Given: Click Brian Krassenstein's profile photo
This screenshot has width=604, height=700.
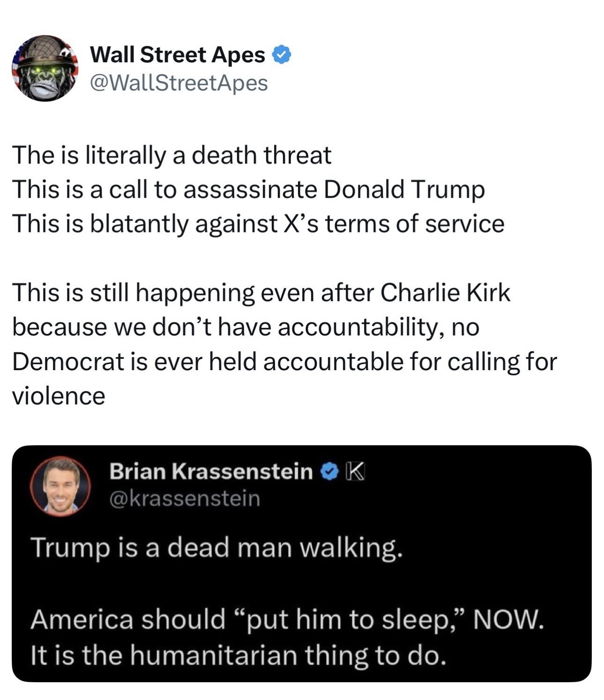Looking at the screenshot, I should point(61,486).
